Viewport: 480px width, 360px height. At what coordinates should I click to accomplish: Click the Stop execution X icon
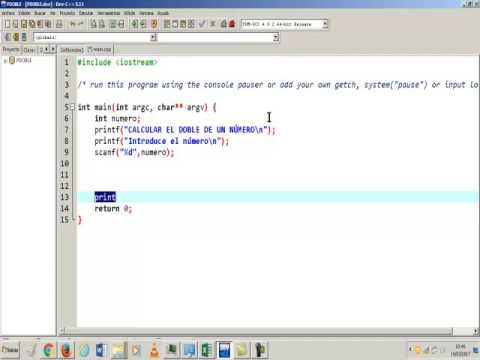coord(213,24)
